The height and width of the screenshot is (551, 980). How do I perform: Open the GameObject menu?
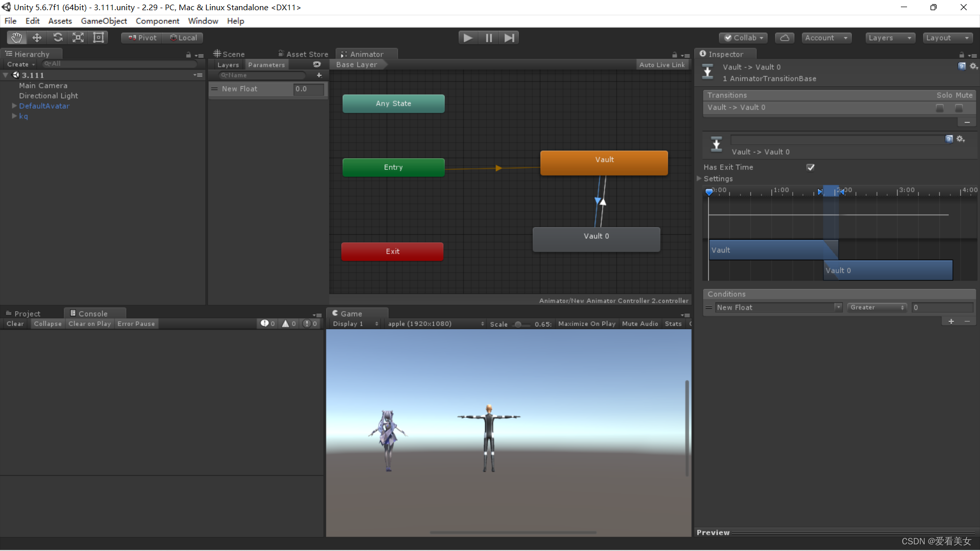click(x=104, y=21)
